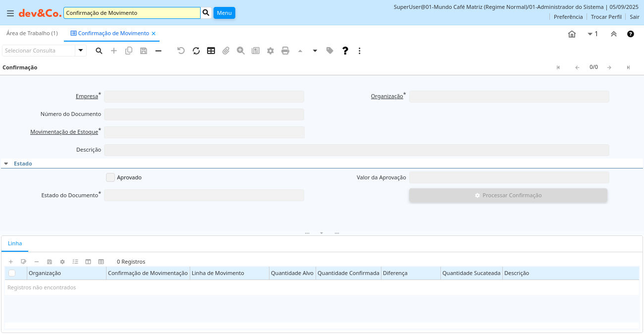The height and width of the screenshot is (334, 644).
Task: Check the select-all checkbox in Linha grid
Action: pos(12,273)
